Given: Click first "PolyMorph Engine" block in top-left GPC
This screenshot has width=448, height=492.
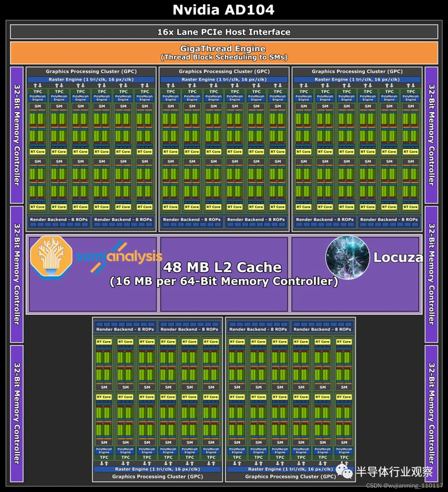Looking at the screenshot, I should pos(38,98).
